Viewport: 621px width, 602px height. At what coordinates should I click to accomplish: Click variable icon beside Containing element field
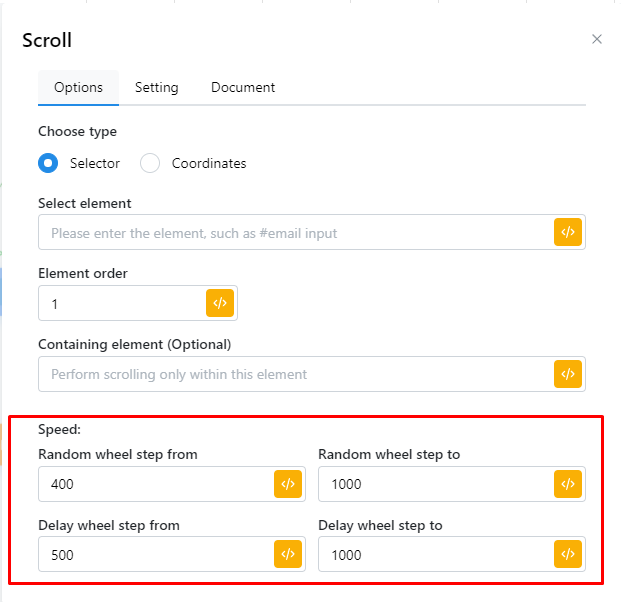pyautogui.click(x=568, y=374)
